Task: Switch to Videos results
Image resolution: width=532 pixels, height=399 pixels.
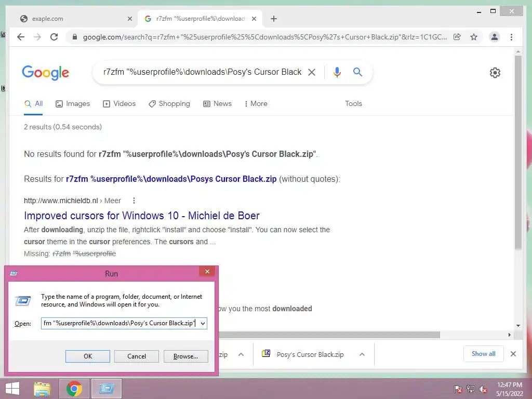Action: pos(119,103)
